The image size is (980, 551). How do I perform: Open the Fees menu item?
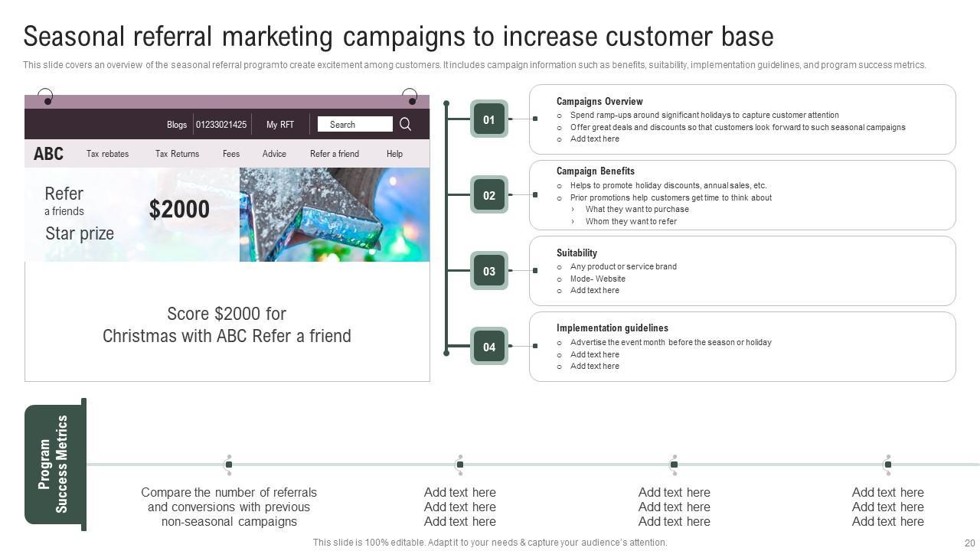[x=231, y=154]
